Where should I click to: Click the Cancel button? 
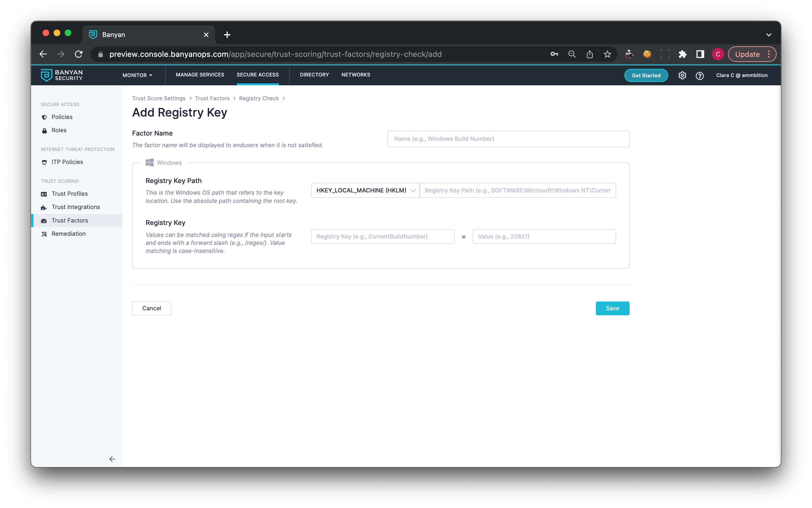[x=152, y=308]
